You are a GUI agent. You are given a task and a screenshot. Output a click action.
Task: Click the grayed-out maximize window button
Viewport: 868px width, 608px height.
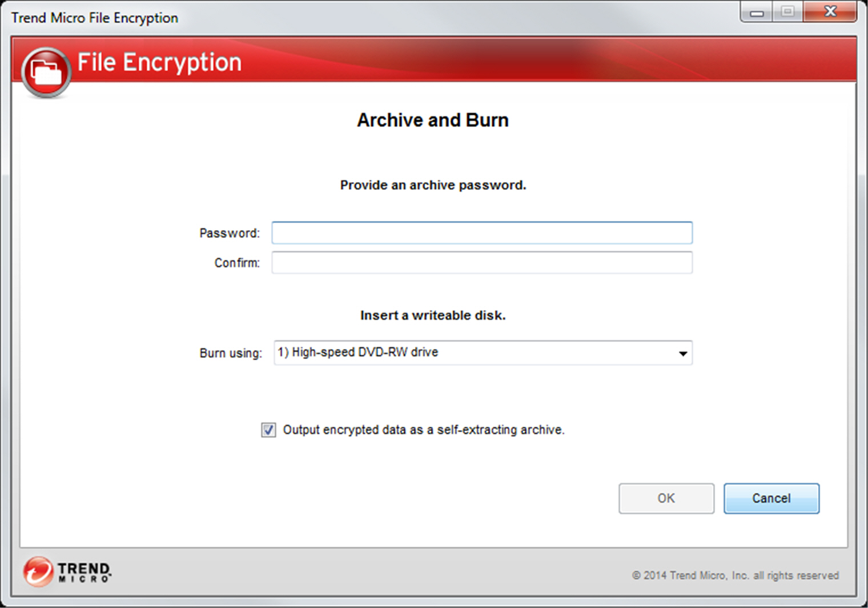[x=787, y=12]
